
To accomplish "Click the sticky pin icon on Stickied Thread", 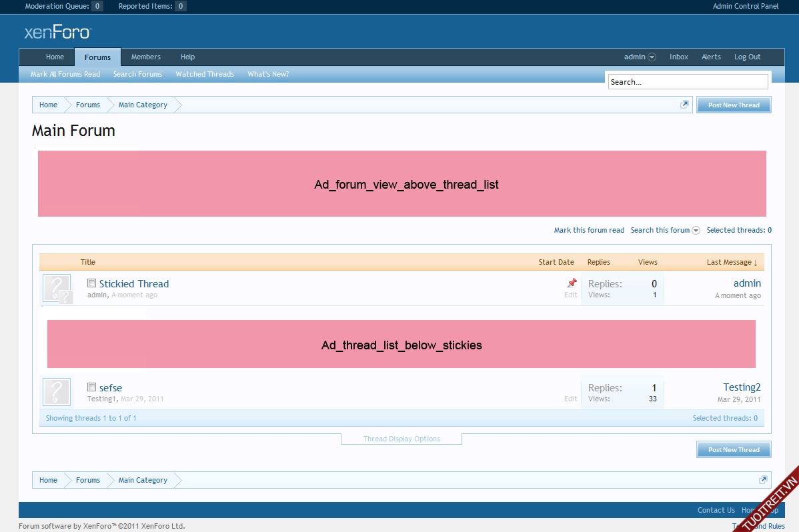I will point(572,283).
